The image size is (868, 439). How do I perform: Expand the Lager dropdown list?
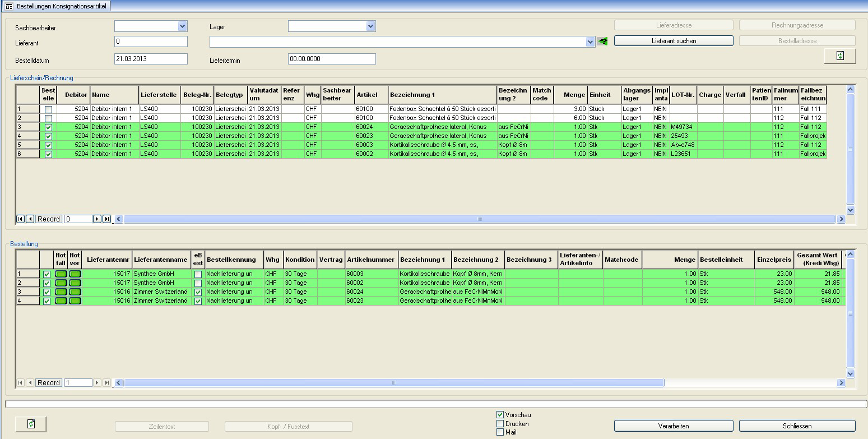click(370, 26)
